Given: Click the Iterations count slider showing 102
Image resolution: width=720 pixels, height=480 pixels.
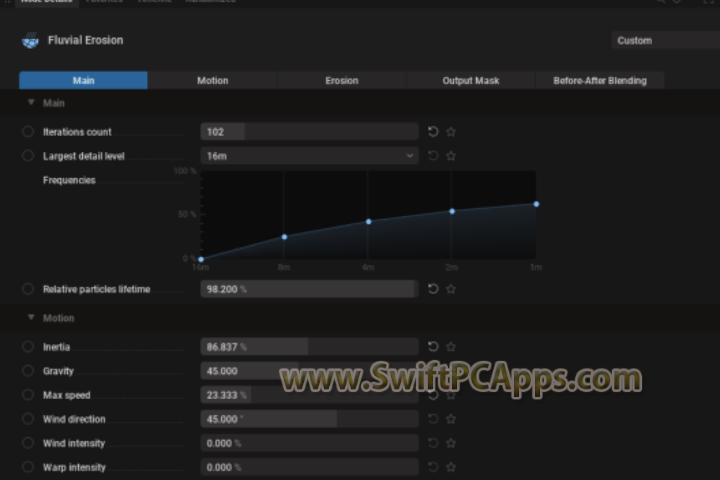Looking at the screenshot, I should 309,132.
